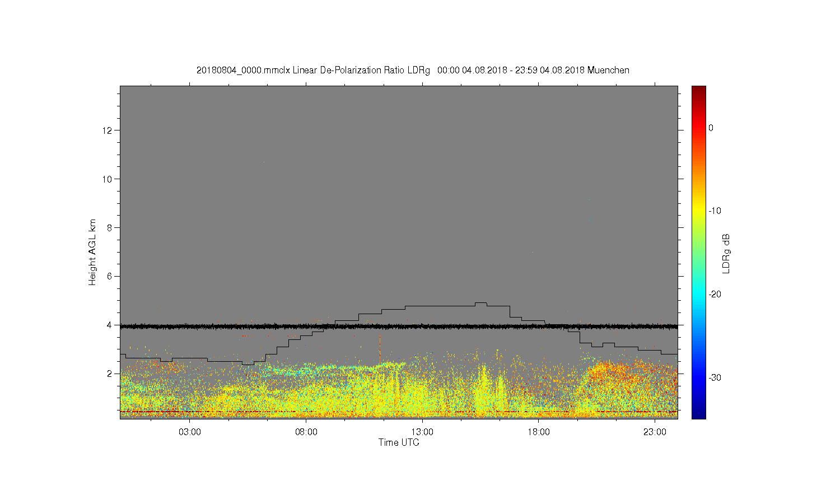Click the colorbar value '0'
The width and height of the screenshot is (840, 504).
pyautogui.click(x=711, y=128)
